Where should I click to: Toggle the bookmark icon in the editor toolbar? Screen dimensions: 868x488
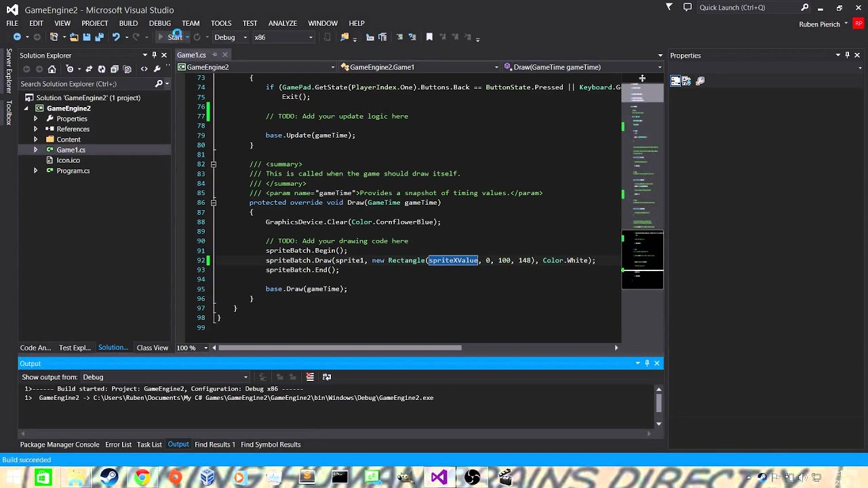(429, 37)
